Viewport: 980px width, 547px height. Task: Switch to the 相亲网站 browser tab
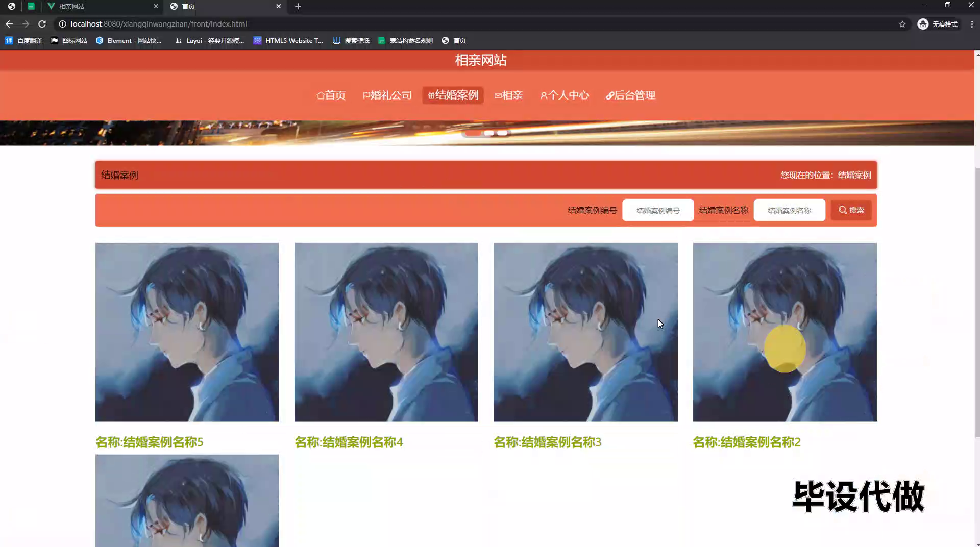102,6
